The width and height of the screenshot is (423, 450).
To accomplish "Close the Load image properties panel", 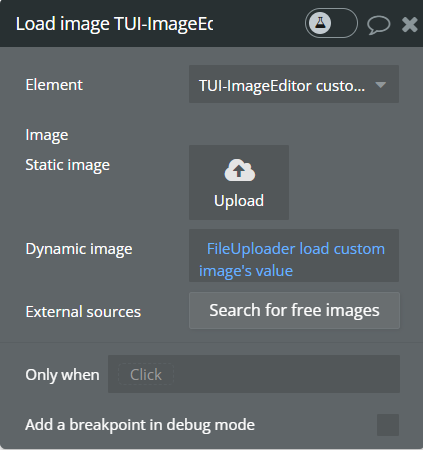I will point(410,24).
